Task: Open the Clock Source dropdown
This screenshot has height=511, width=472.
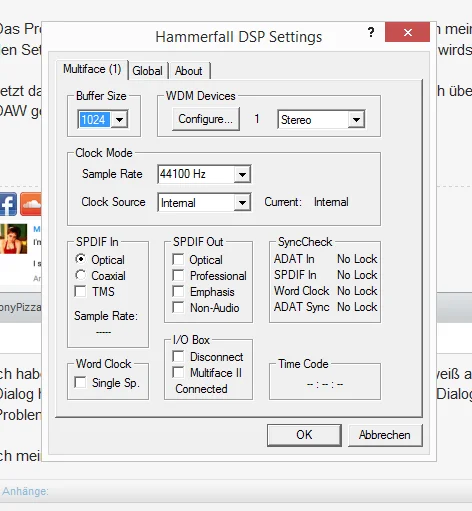Action: [x=242, y=202]
